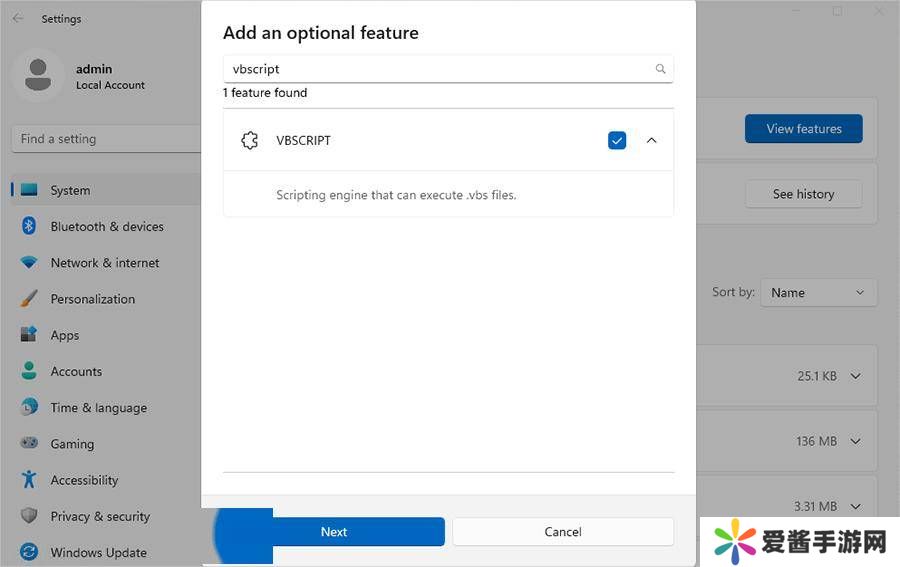Collapse the VBSCRIPT feature details

point(652,141)
